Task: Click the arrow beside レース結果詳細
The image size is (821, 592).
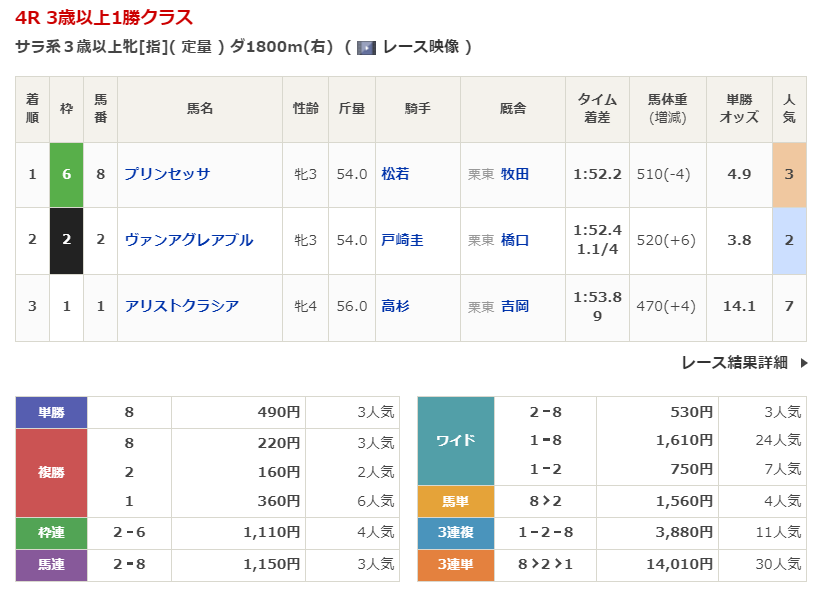Action: (x=803, y=362)
